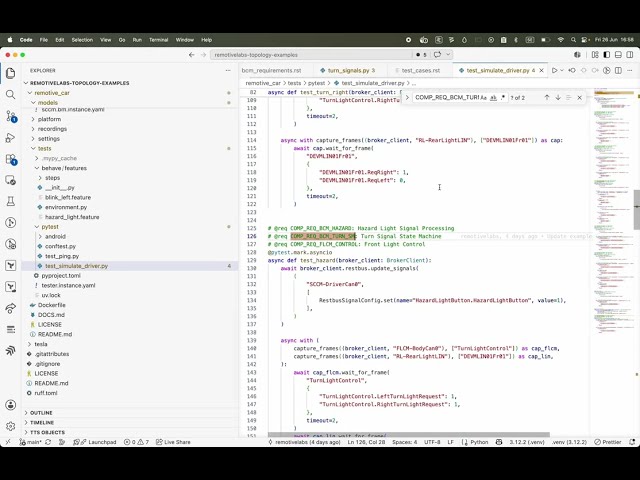Open Source Control view in activity bar

click(x=11, y=116)
